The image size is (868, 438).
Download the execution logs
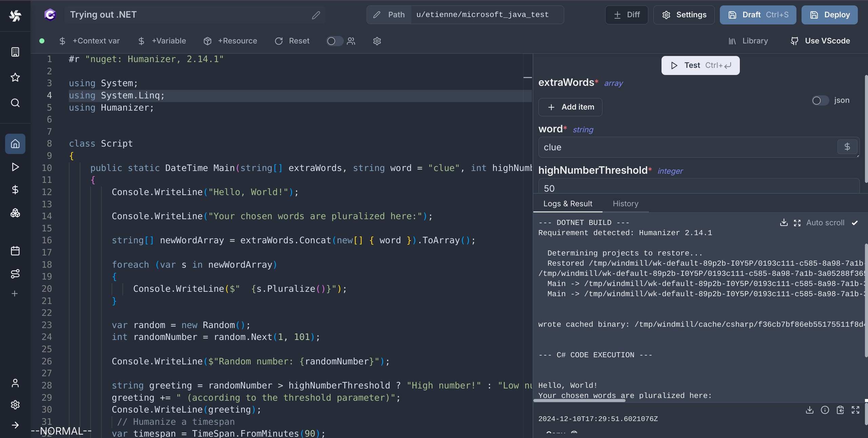pyautogui.click(x=784, y=223)
